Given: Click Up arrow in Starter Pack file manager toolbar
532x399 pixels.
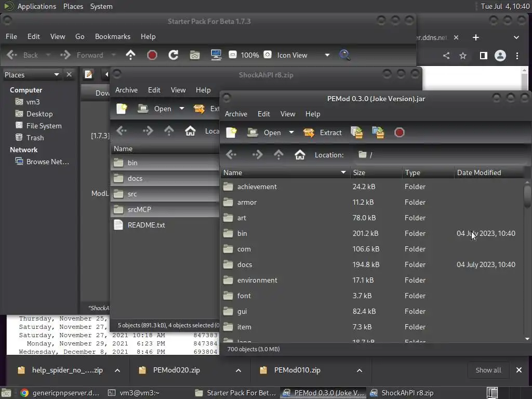Looking at the screenshot, I should (x=130, y=55).
